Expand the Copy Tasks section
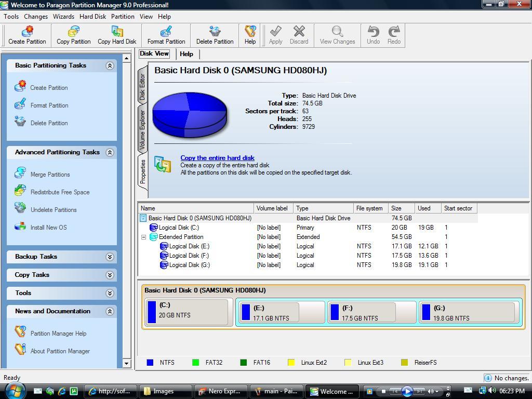Viewport: 532px width, 399px height. click(110, 275)
